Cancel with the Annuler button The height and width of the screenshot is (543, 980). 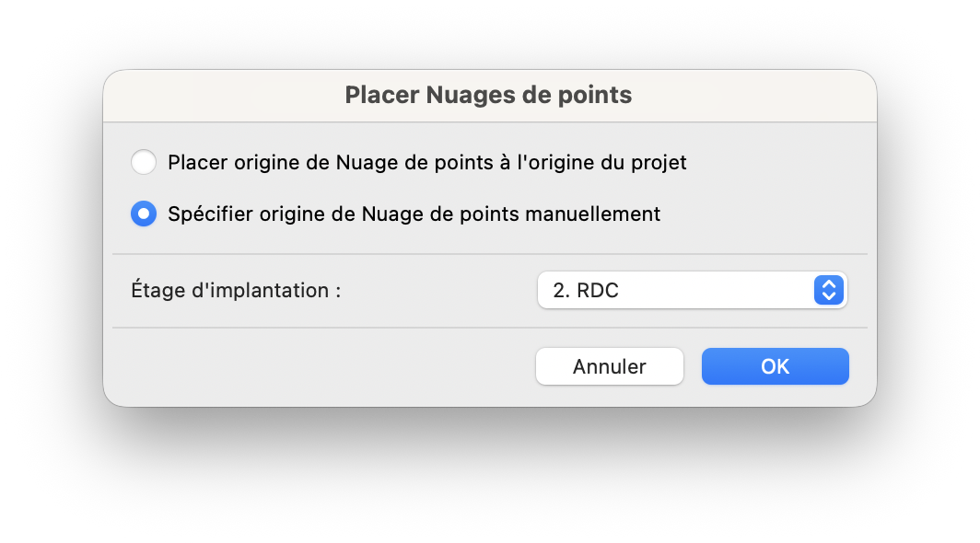610,366
